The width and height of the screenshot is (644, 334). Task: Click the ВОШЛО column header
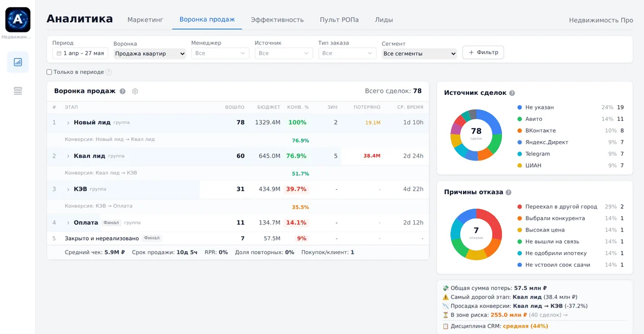click(235, 107)
